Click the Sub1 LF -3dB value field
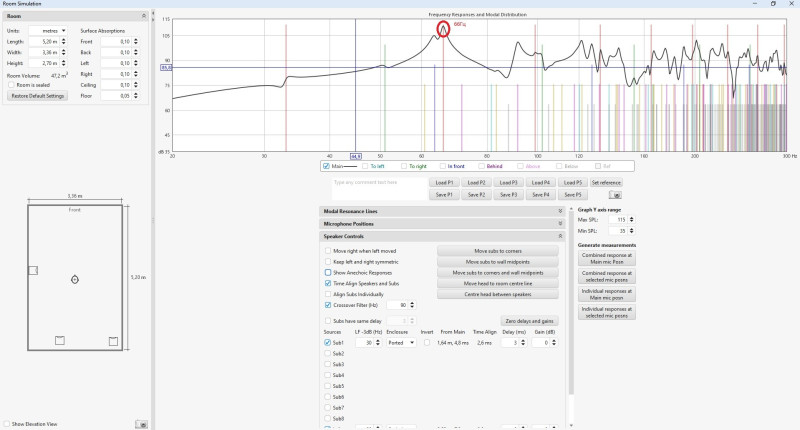 click(365, 343)
